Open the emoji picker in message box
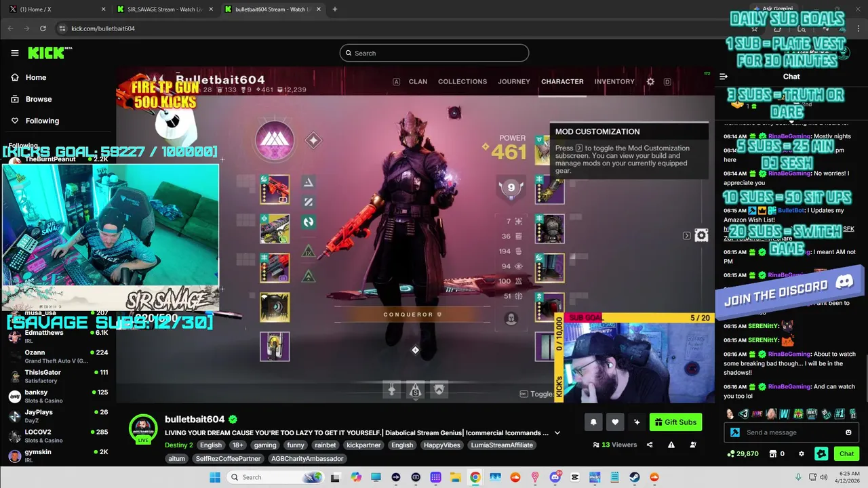 pos(848,432)
